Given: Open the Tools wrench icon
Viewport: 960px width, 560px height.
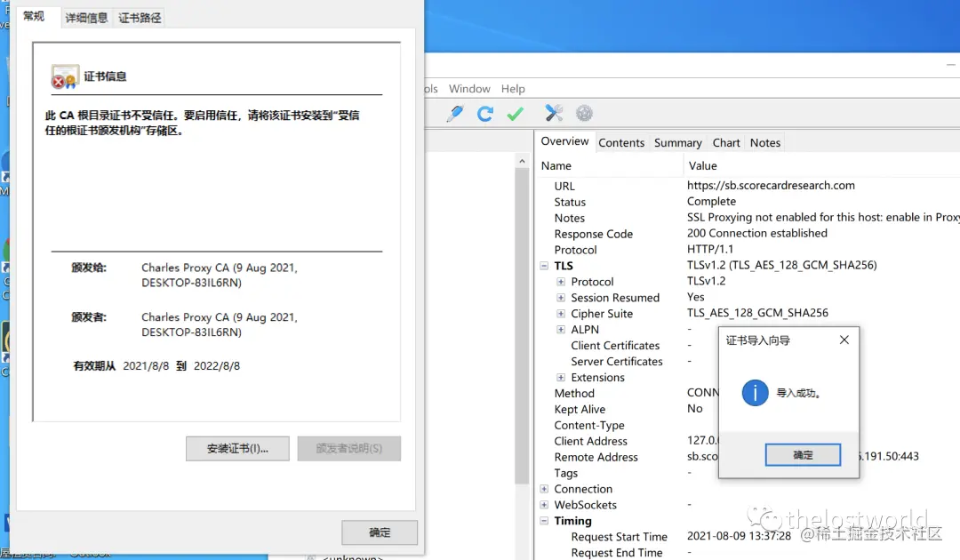Looking at the screenshot, I should pyautogui.click(x=554, y=113).
